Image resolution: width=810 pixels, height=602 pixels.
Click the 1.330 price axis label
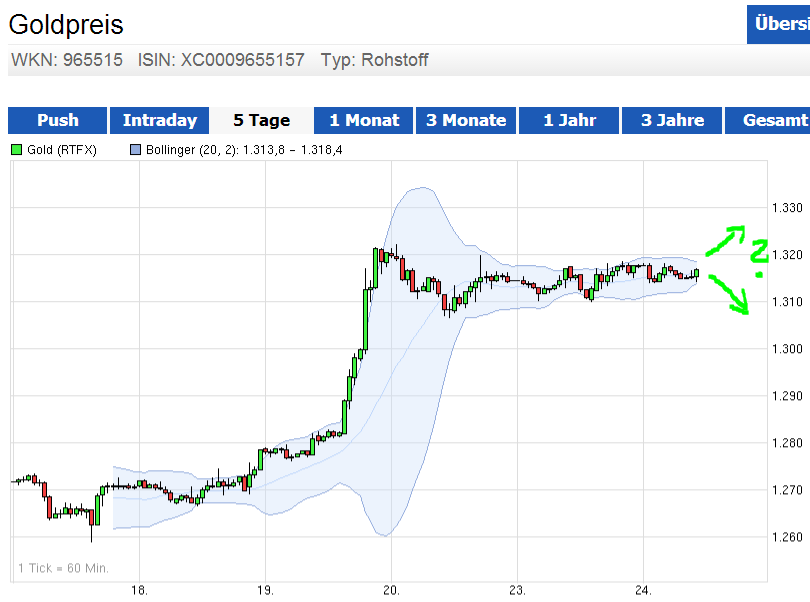(x=787, y=208)
